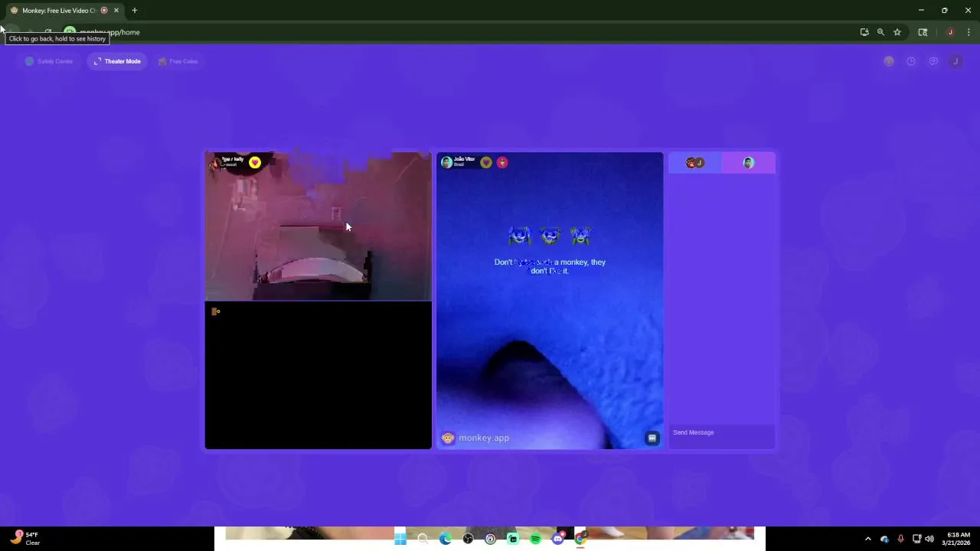Open the volume control in system tray

click(929, 539)
